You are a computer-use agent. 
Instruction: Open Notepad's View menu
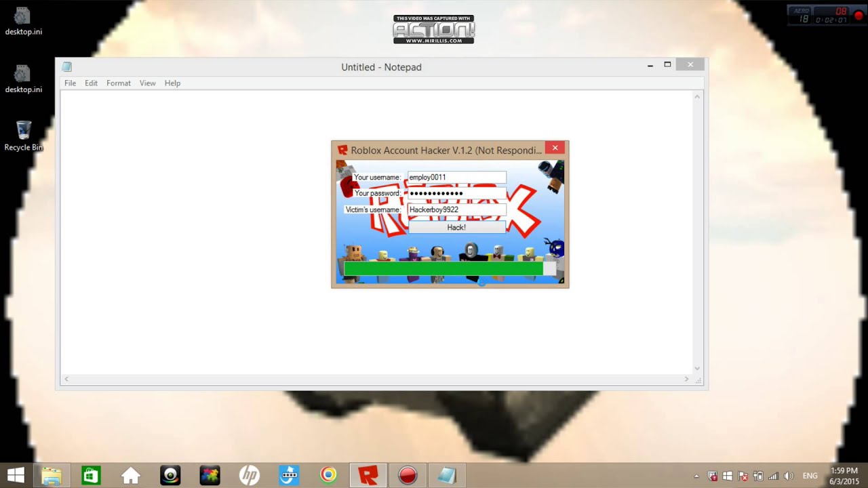[147, 83]
